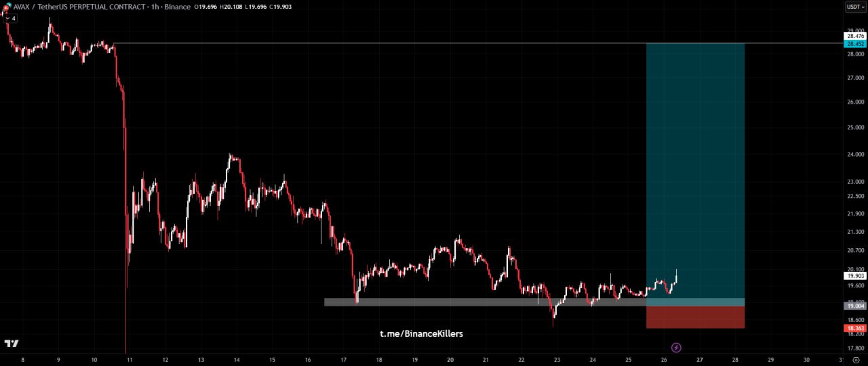Screen dimensions: 868x366
Task: Select the green take-profit zone of long position
Action: pyautogui.click(x=695, y=169)
